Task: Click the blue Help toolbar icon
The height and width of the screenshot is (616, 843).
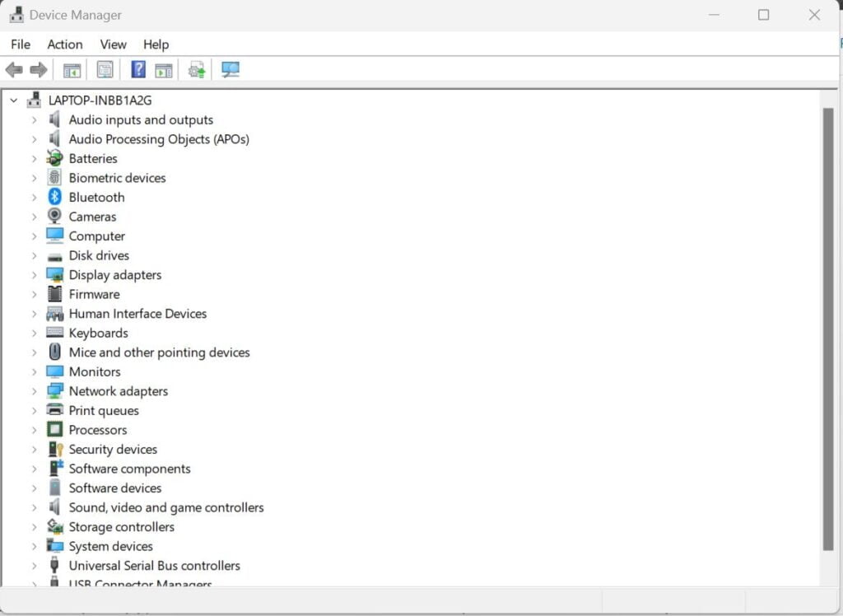Action: coord(137,69)
